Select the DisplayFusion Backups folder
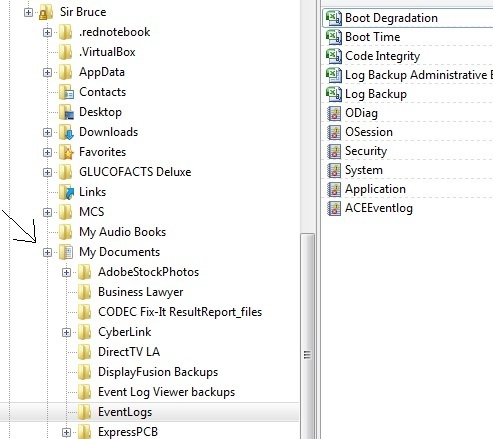 coord(158,372)
